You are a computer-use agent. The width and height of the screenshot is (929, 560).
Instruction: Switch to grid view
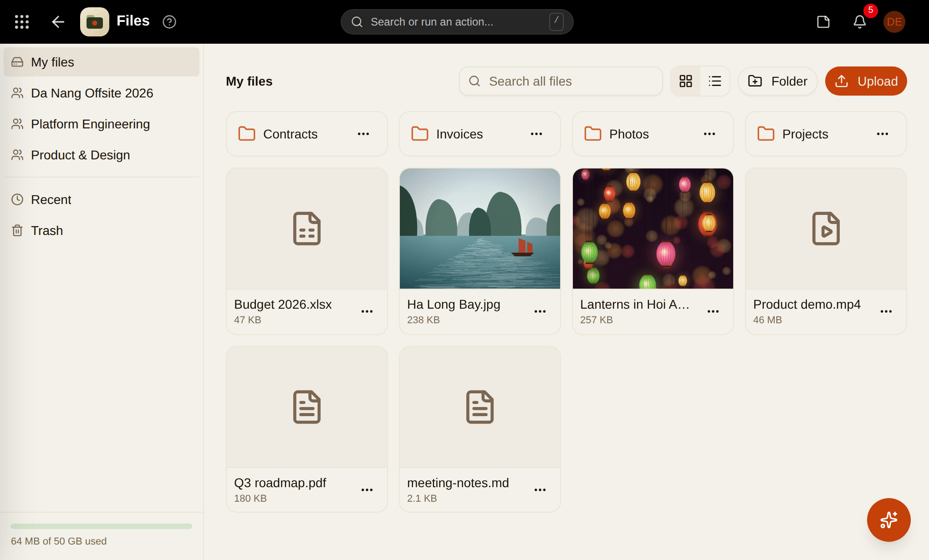pos(686,81)
